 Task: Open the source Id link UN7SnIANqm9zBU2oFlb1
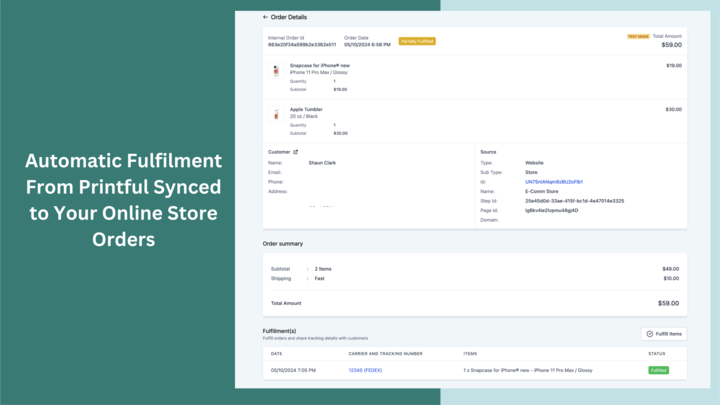point(554,182)
